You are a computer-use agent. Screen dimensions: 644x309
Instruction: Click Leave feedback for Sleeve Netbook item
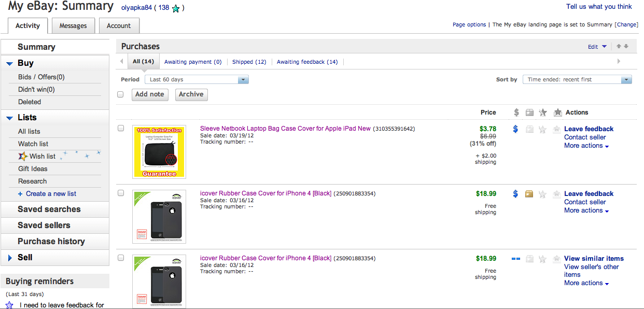pyautogui.click(x=589, y=129)
